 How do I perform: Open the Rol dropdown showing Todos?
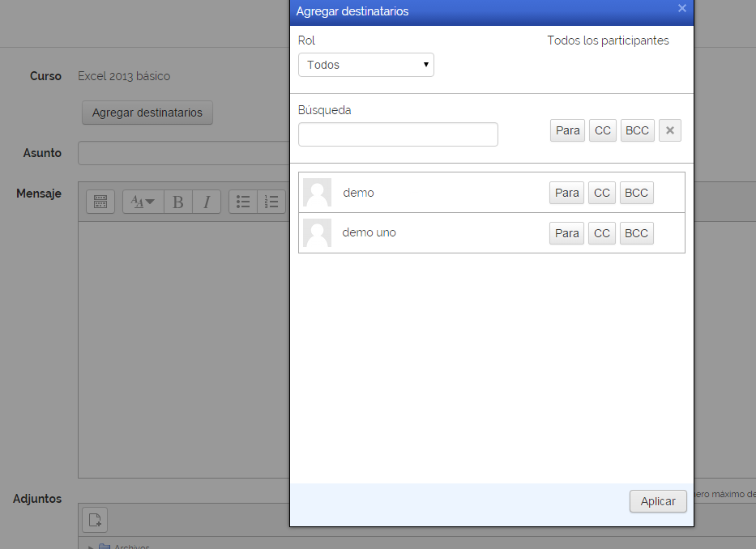point(366,65)
